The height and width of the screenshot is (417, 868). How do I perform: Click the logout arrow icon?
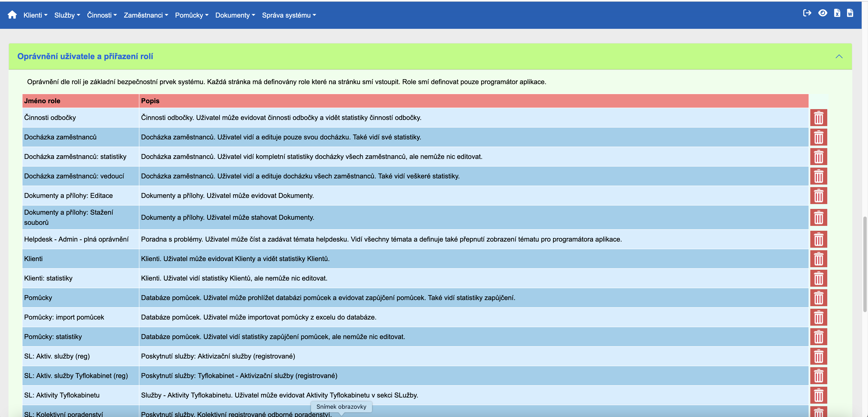point(807,13)
